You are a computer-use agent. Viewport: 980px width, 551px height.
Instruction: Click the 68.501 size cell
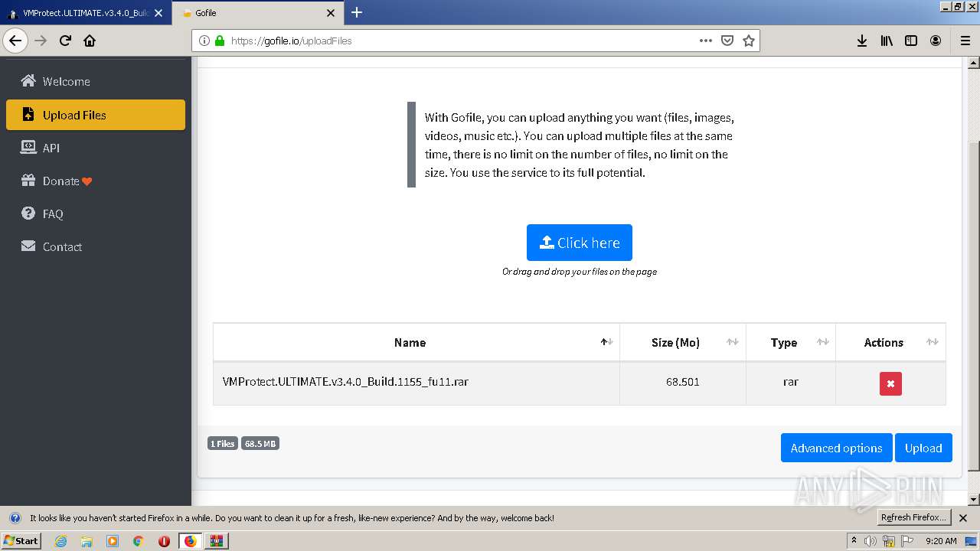tap(683, 382)
